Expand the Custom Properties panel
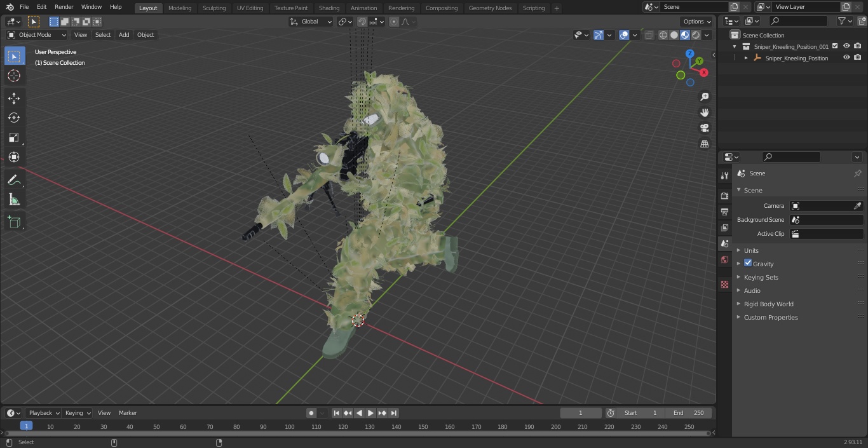The height and width of the screenshot is (448, 868). (771, 317)
